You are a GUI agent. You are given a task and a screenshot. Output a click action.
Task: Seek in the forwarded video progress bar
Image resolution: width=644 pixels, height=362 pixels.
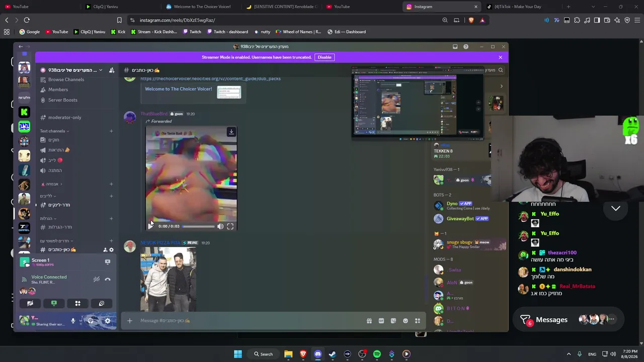[x=198, y=226]
